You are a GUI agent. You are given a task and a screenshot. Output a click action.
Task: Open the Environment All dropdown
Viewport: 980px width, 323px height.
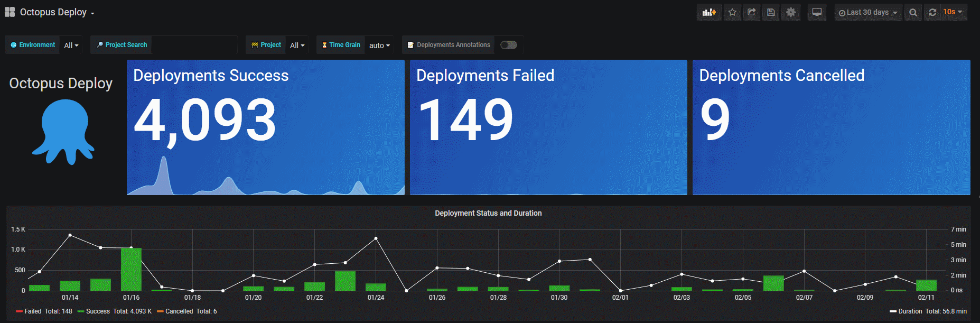(x=71, y=45)
